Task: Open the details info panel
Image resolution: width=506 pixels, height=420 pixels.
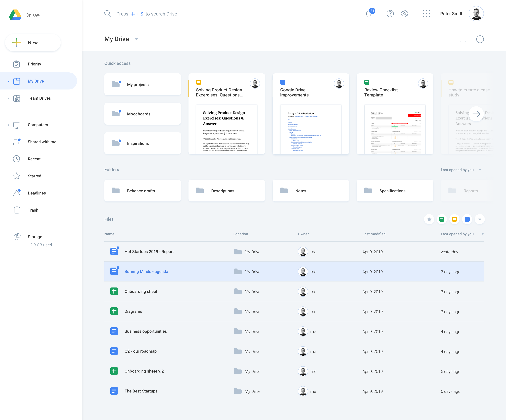Action: (x=480, y=39)
